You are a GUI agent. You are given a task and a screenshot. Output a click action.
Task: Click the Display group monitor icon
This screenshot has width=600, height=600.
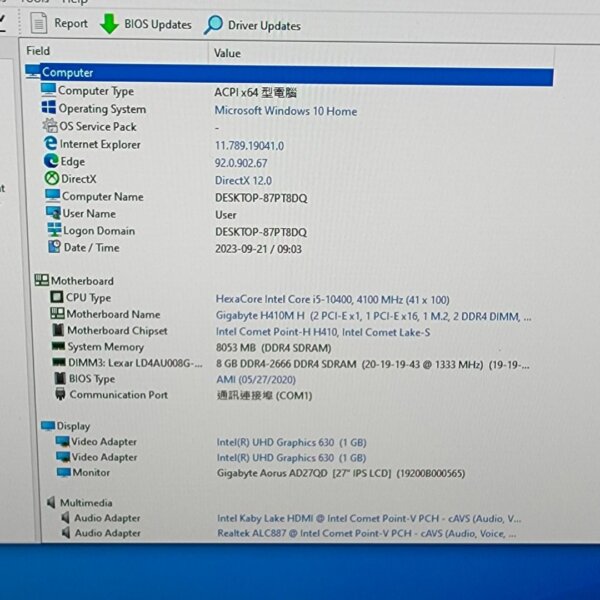pyautogui.click(x=48, y=426)
